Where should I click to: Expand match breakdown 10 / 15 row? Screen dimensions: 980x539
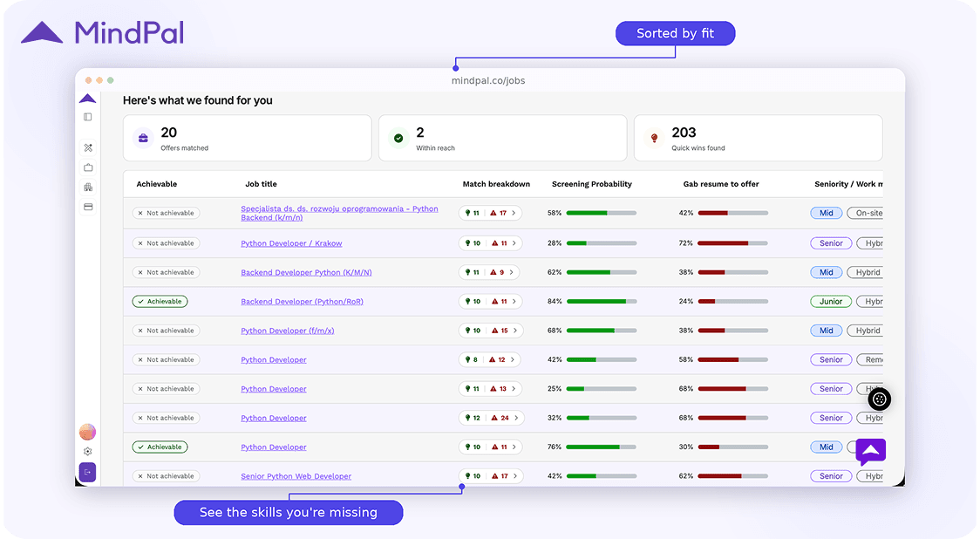491,331
